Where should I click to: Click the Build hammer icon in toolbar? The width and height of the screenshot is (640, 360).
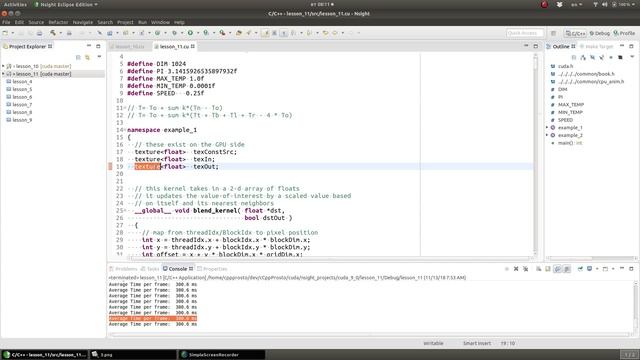coord(53,33)
